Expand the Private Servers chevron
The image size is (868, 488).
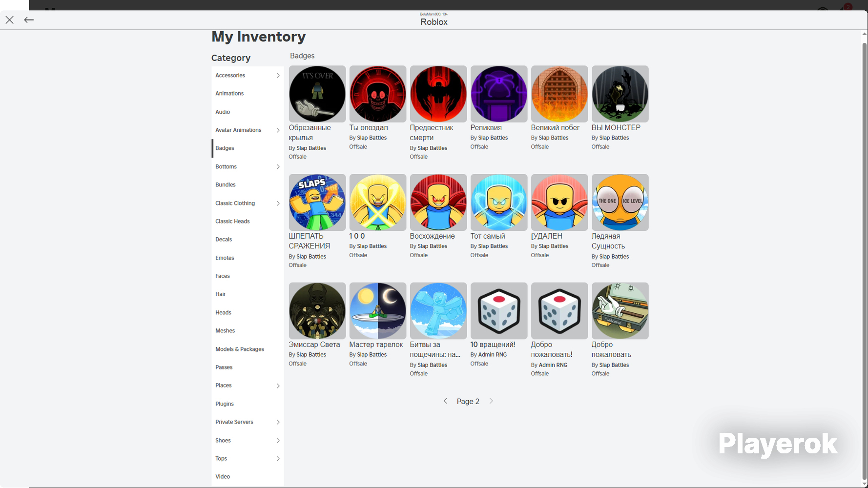point(278,422)
